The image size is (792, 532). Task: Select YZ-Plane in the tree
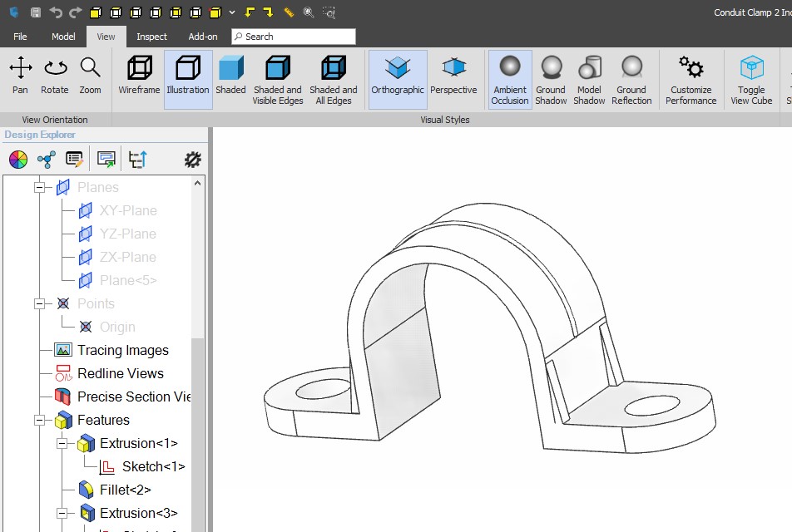128,234
